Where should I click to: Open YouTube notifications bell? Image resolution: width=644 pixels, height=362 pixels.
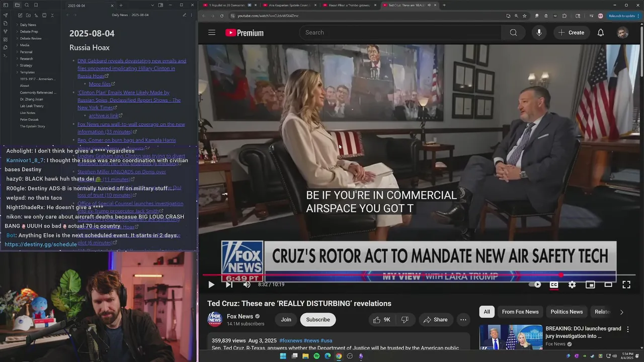600,33
